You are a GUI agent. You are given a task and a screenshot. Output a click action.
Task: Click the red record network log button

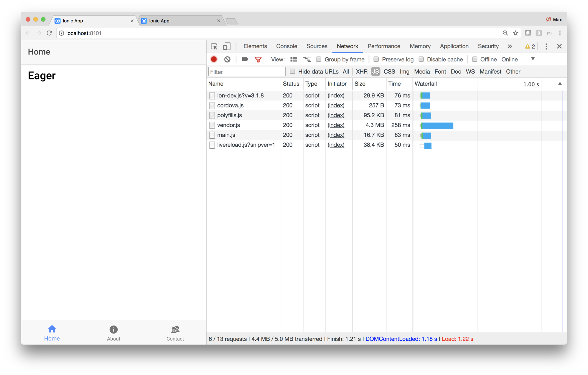click(x=214, y=59)
